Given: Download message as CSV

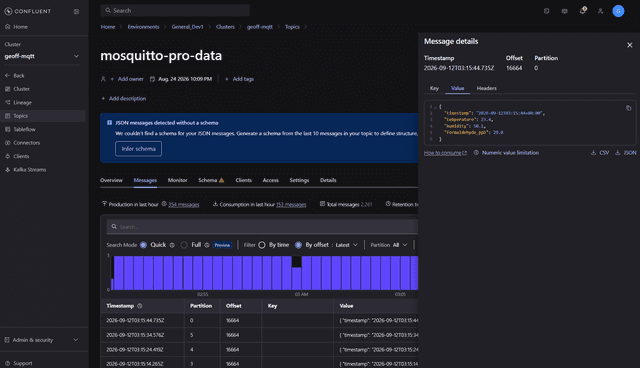Looking at the screenshot, I should 600,153.
